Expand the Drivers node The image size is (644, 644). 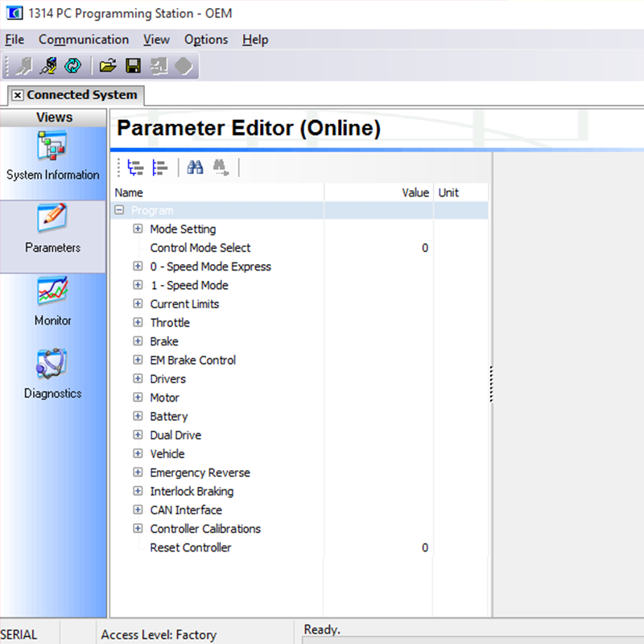point(138,378)
